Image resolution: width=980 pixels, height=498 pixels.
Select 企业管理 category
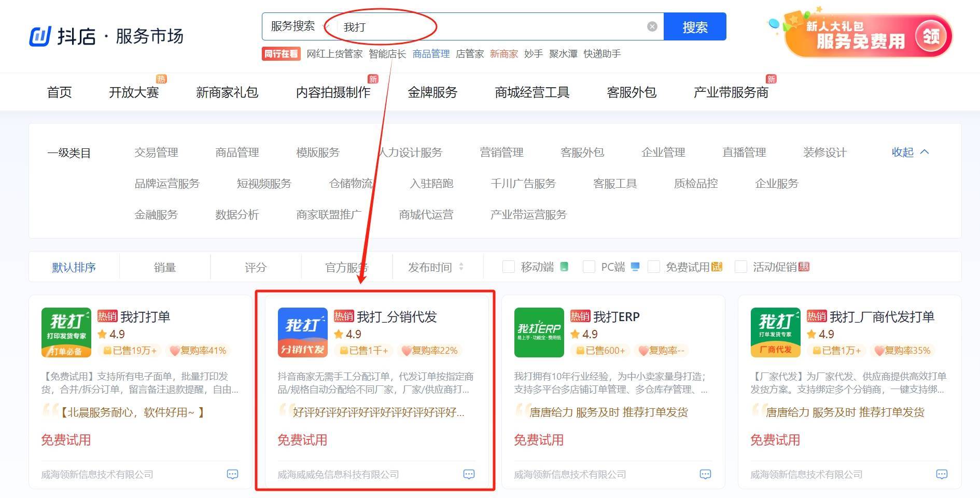663,153
